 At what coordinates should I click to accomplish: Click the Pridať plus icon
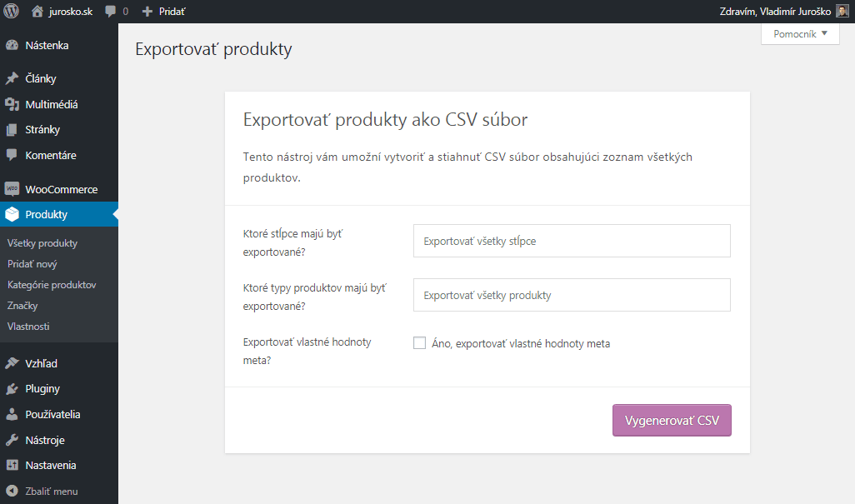[147, 12]
